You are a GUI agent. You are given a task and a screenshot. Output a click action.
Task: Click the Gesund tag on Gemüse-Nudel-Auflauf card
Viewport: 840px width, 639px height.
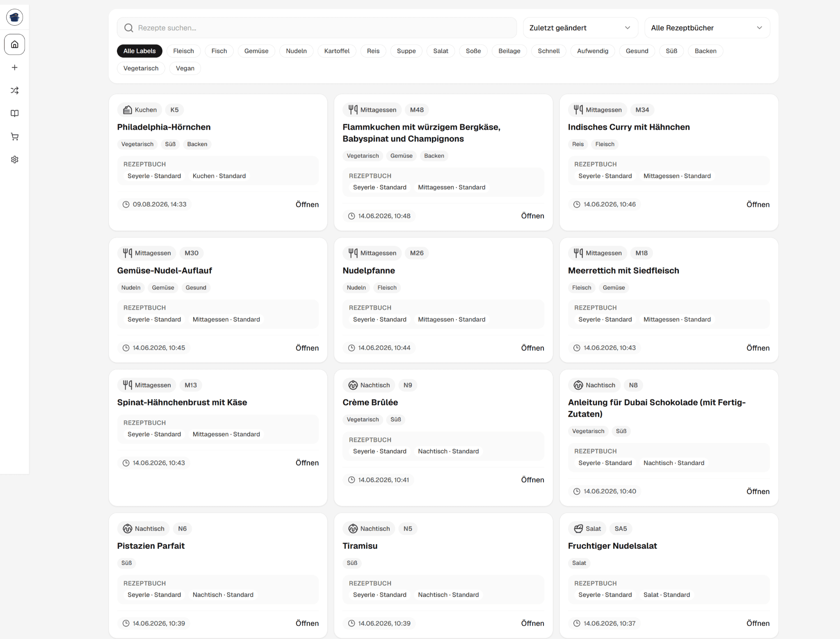(x=196, y=288)
